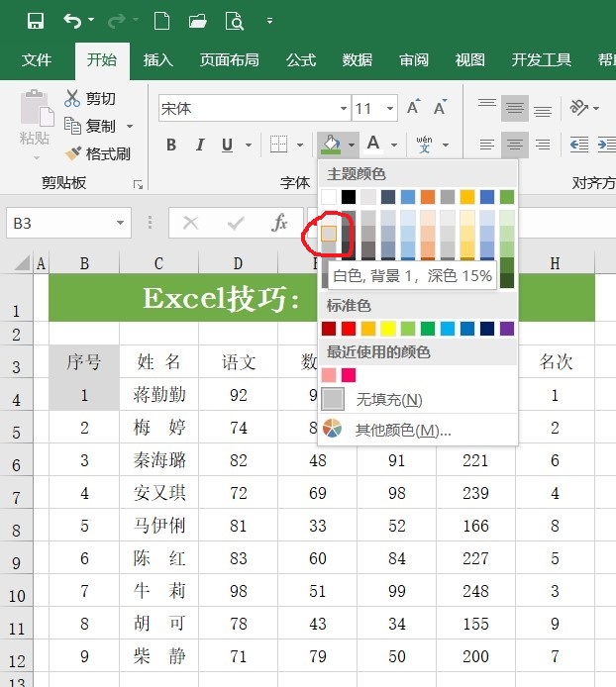The width and height of the screenshot is (616, 687).
Task: Open the font size 11 dropdown
Action: click(390, 108)
